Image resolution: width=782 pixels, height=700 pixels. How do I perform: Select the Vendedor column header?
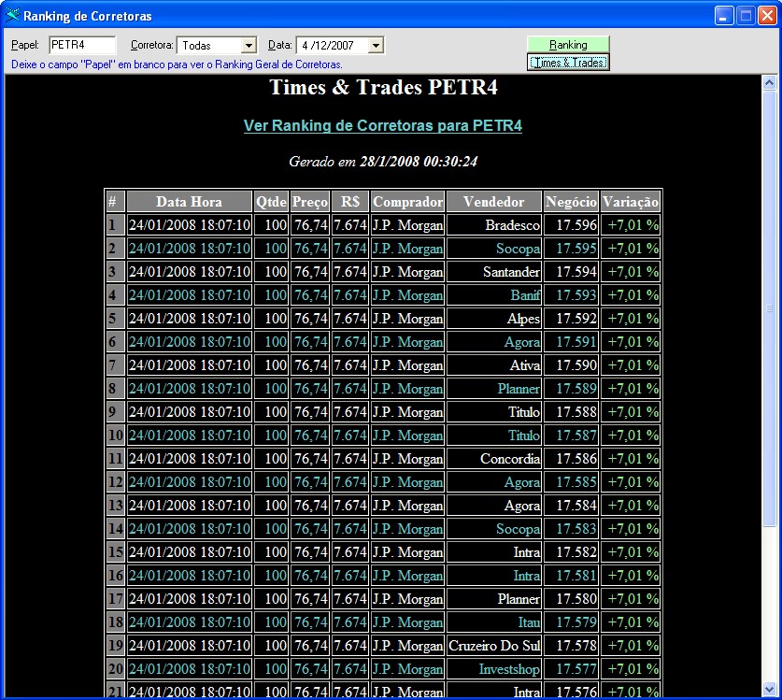[x=494, y=201]
